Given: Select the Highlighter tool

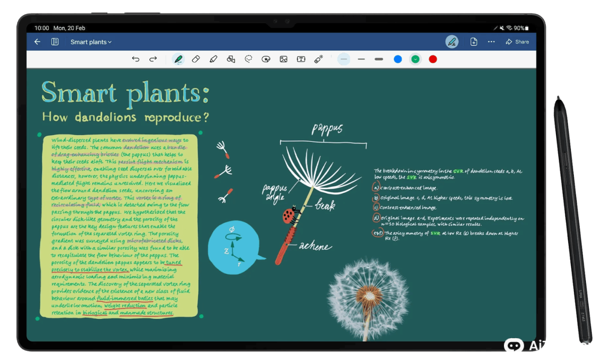Looking at the screenshot, I should [213, 59].
